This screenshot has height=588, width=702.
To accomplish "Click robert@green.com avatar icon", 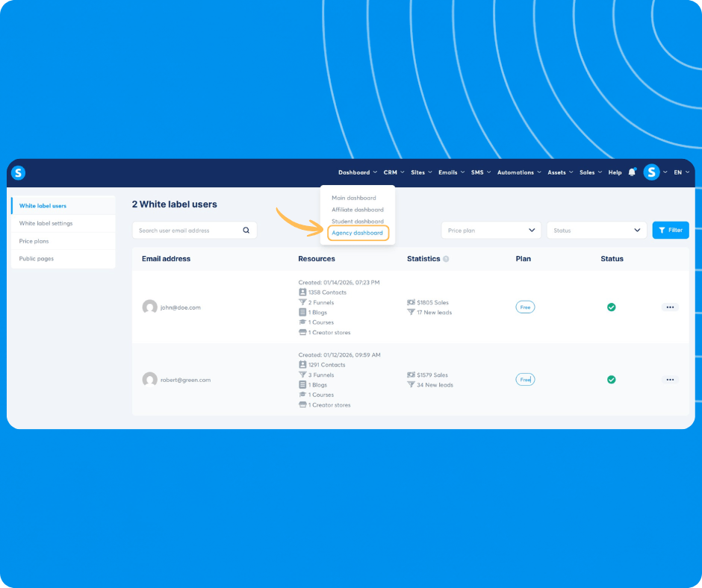I will [x=149, y=380].
